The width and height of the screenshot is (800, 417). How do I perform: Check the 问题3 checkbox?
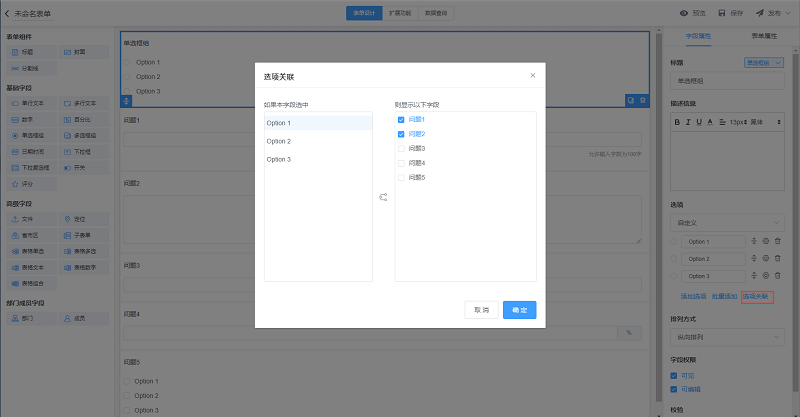[401, 148]
